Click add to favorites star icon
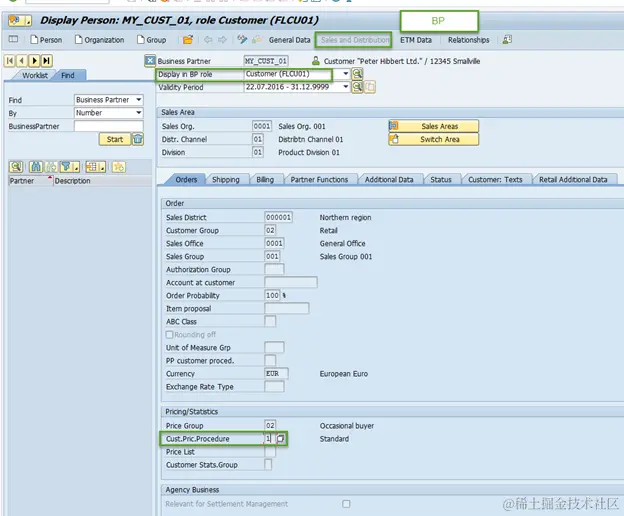This screenshot has width=624, height=516. coord(119,167)
